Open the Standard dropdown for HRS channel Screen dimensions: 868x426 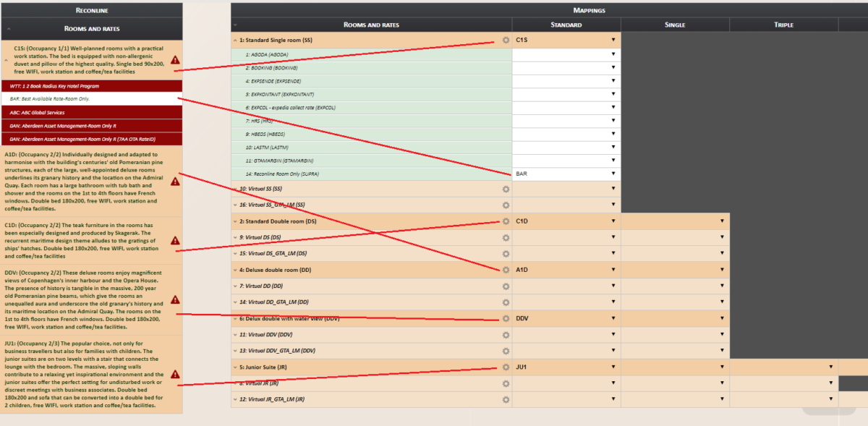[613, 121]
